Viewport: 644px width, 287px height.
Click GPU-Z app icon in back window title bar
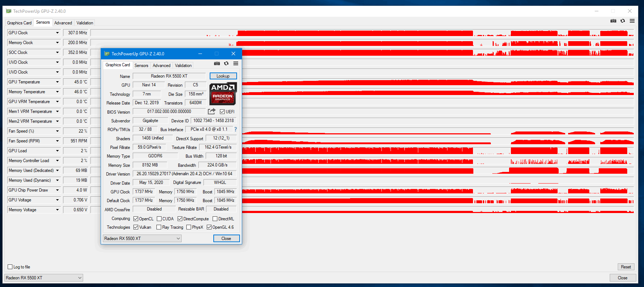[x=9, y=11]
